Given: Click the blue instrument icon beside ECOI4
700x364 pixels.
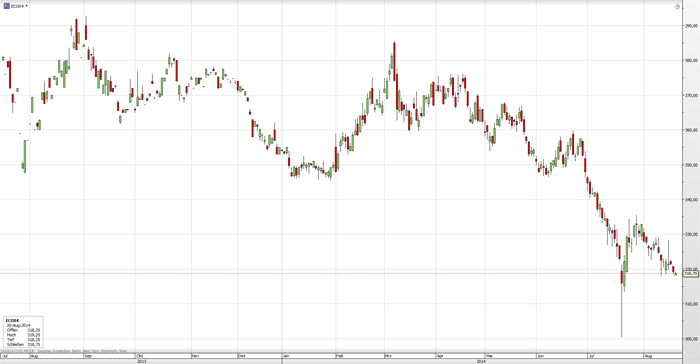Looking at the screenshot, I should click(x=6, y=6).
